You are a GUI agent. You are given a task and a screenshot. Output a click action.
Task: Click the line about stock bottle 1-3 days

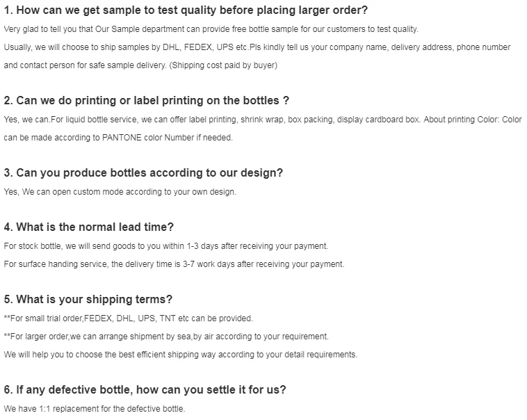(x=165, y=246)
